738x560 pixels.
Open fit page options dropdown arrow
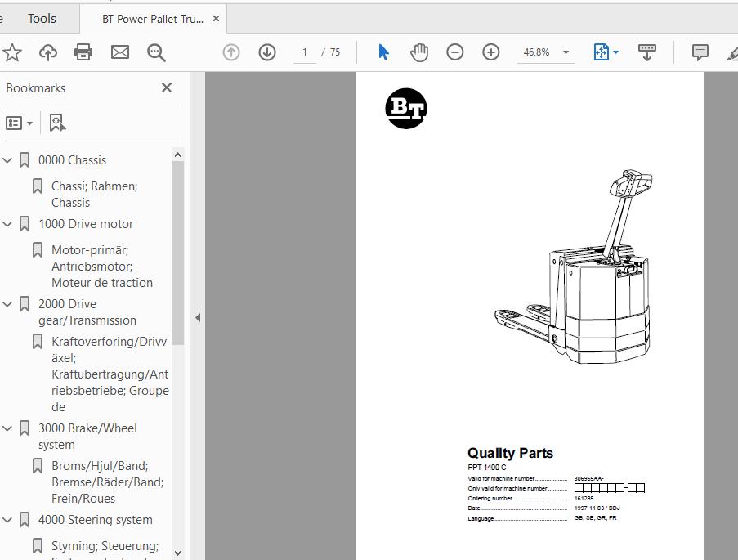(615, 52)
